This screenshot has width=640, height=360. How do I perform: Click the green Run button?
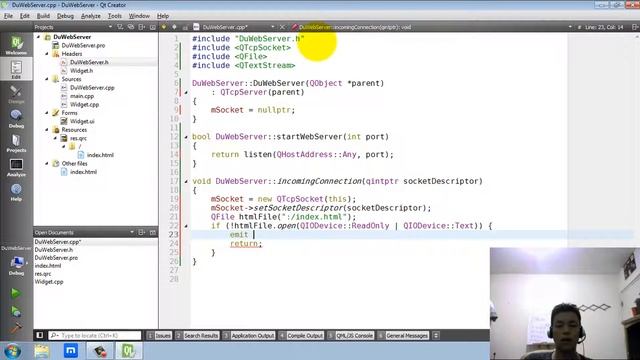pos(16,293)
